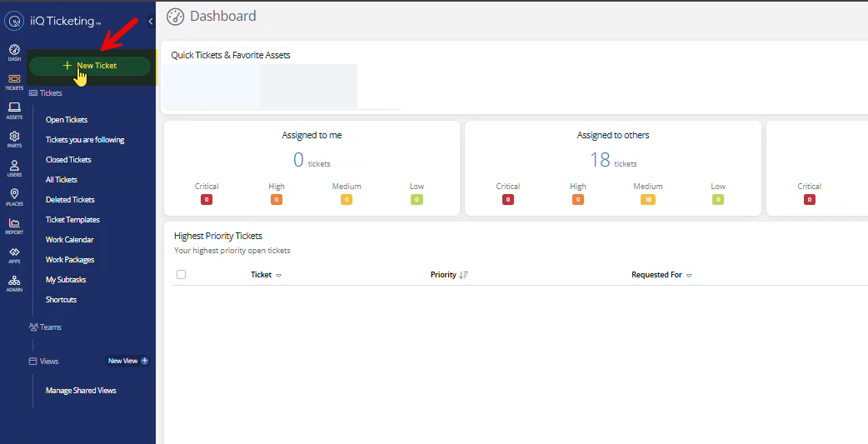Viewport: 868px width, 444px height.
Task: Open the Apps sidebar icon
Action: tap(14, 254)
